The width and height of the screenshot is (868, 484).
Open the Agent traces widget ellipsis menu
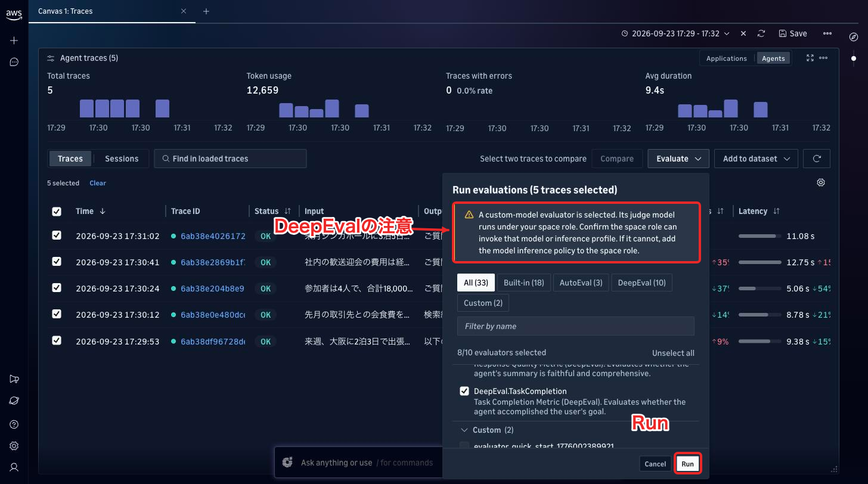823,58
